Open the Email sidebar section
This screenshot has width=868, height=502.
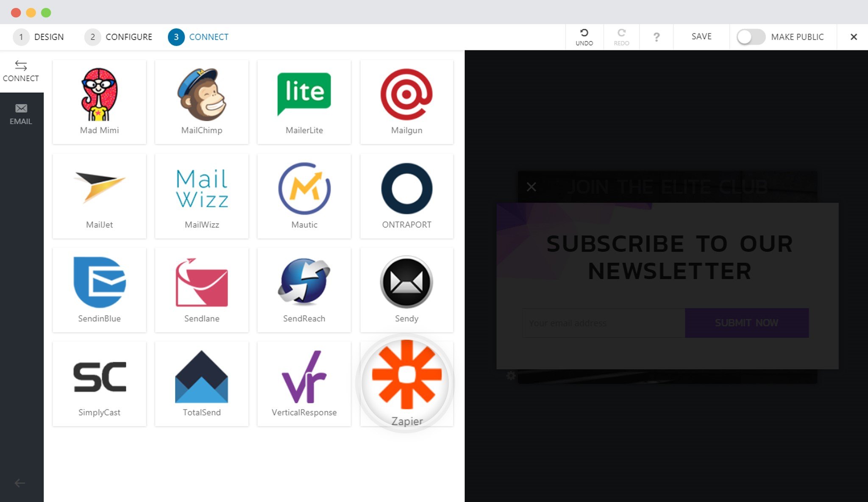coord(21,114)
